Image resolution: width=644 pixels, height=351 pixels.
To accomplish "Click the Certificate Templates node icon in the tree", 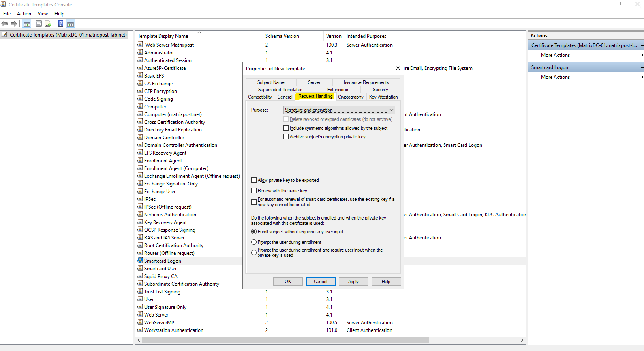I will (x=4, y=35).
